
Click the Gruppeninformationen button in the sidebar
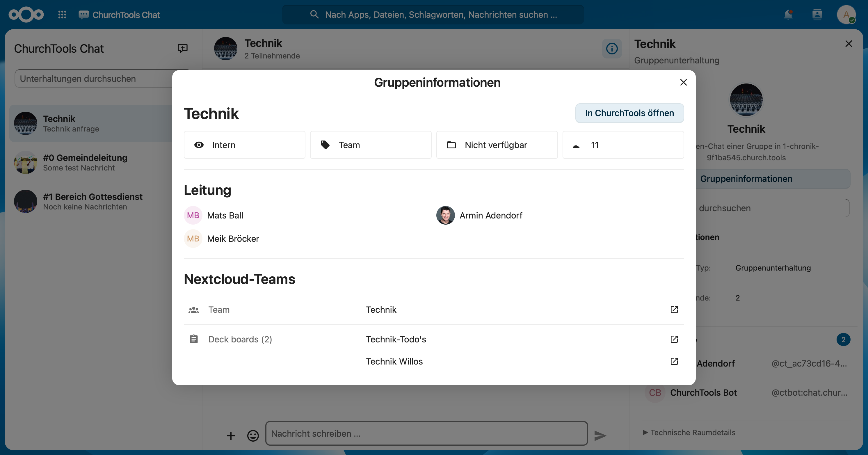click(746, 179)
